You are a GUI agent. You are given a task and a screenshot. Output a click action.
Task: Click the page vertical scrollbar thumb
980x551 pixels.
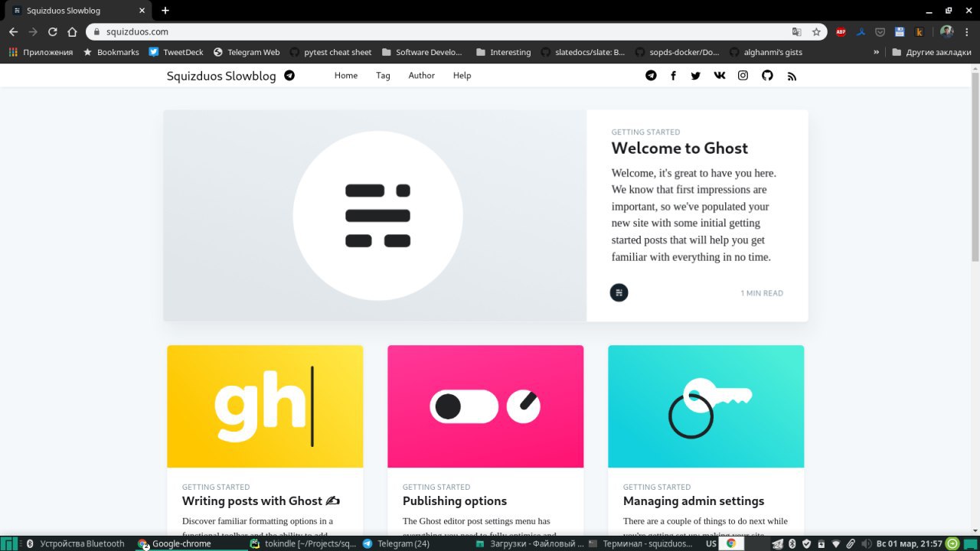click(975, 168)
